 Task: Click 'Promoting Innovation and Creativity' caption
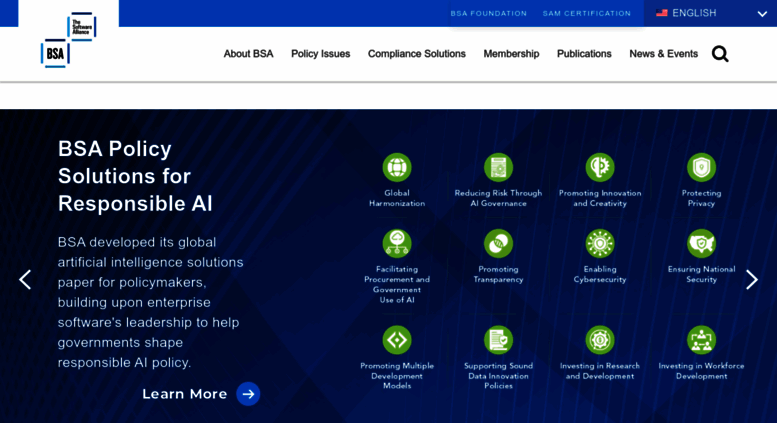coord(600,198)
